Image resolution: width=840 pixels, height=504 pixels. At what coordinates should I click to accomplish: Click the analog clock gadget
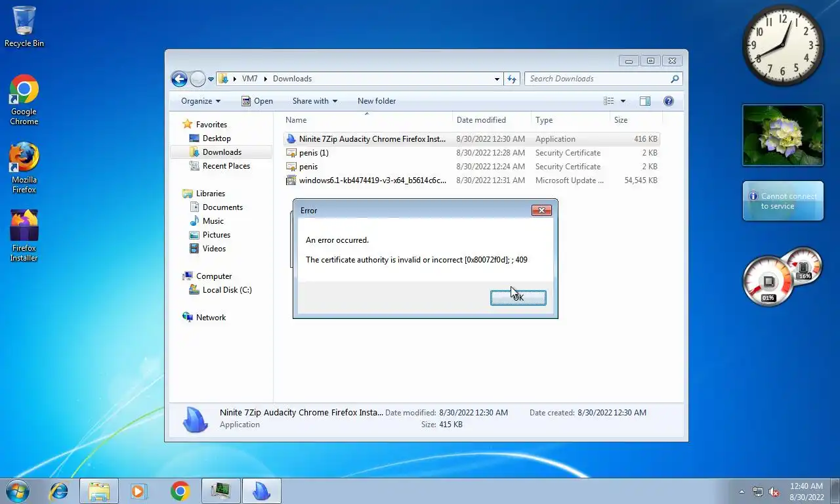(782, 46)
